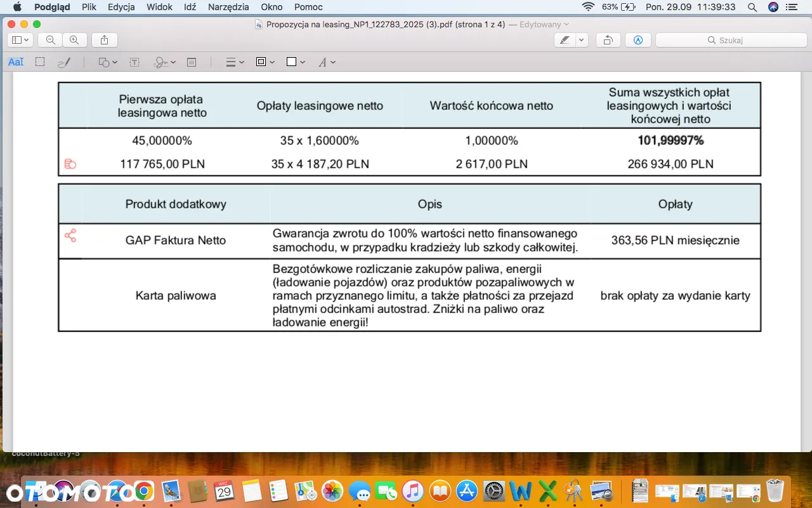Click the 101,99997% bold value
The height and width of the screenshot is (508, 812).
coord(671,140)
